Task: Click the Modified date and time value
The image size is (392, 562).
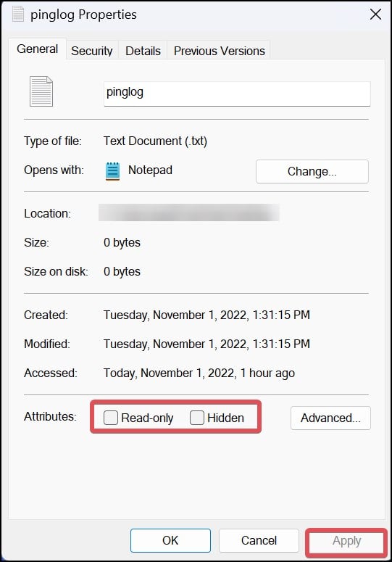Action: click(x=207, y=344)
